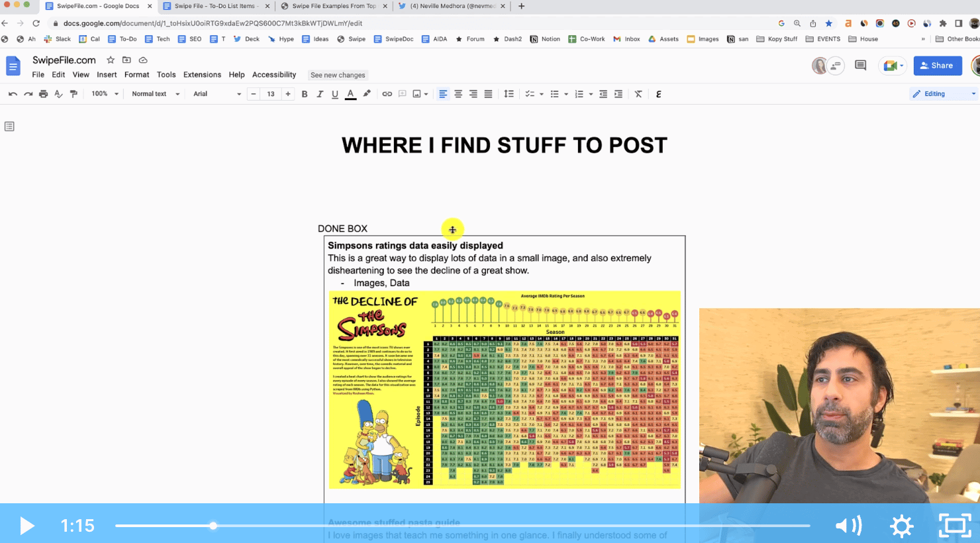Insert a numbered list
The height and width of the screenshot is (543, 980).
[579, 94]
